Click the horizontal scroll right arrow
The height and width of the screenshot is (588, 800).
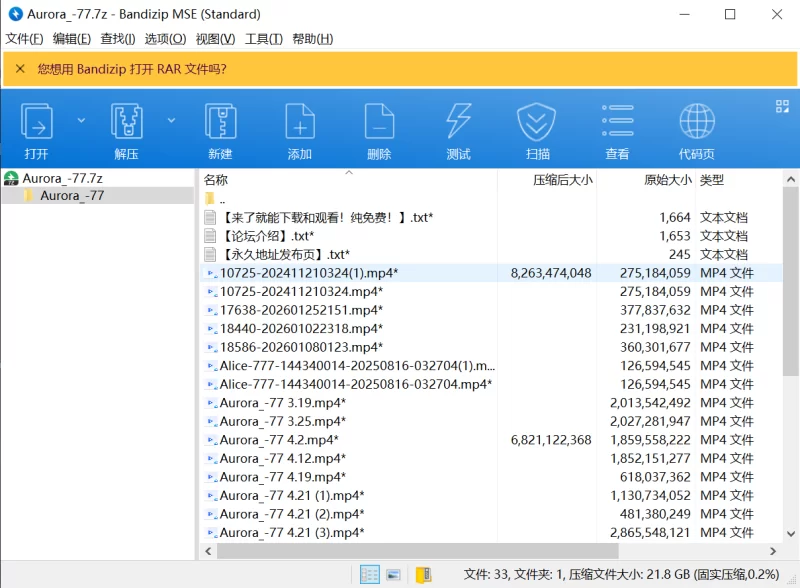point(772,551)
